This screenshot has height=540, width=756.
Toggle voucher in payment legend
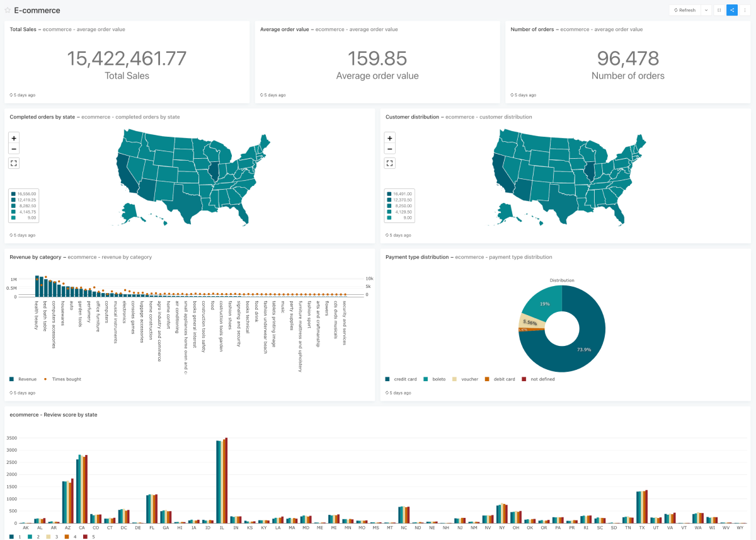466,379
